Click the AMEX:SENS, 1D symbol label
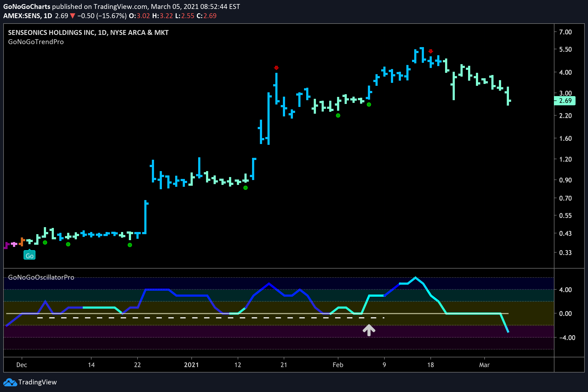 (28, 16)
